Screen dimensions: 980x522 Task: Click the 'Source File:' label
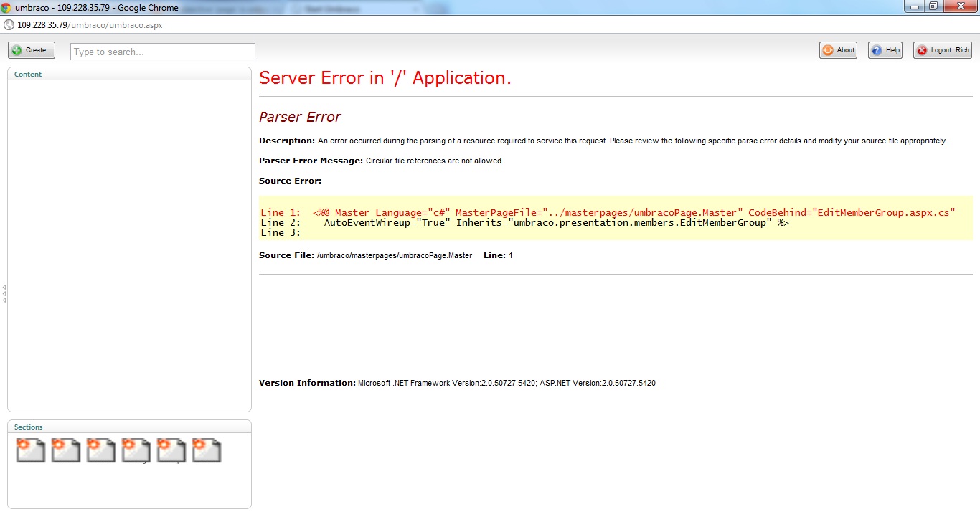[286, 255]
